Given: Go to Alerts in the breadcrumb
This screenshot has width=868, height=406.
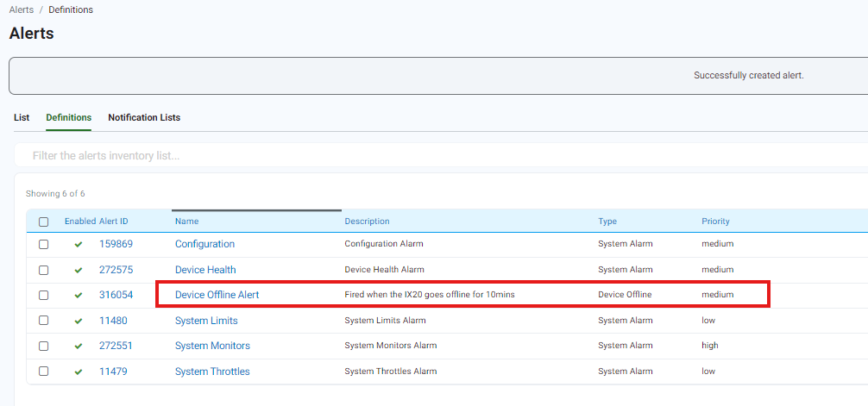Looking at the screenshot, I should tap(22, 10).
